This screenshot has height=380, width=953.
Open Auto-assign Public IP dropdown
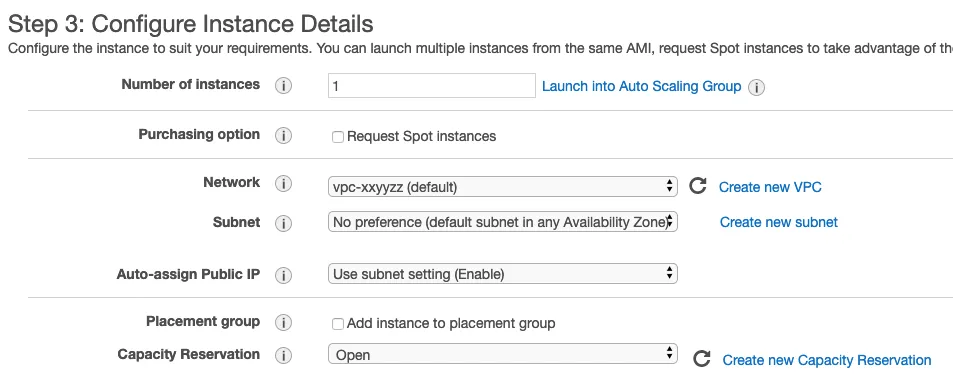point(503,274)
